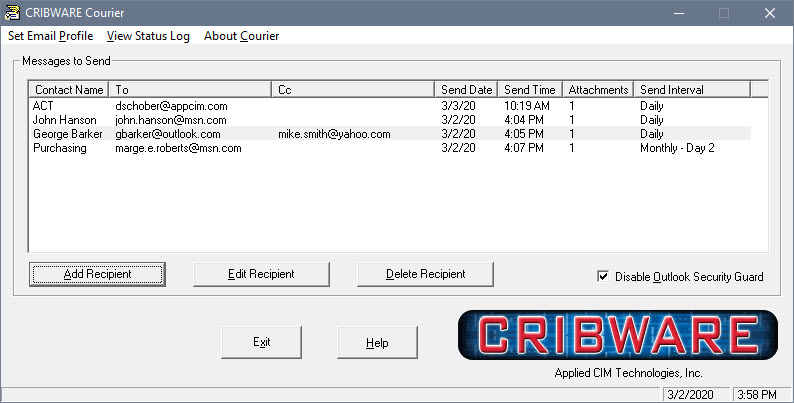Click the CRIBWARE Courier title bar app icon
This screenshot has width=794, height=403.
(x=12, y=13)
